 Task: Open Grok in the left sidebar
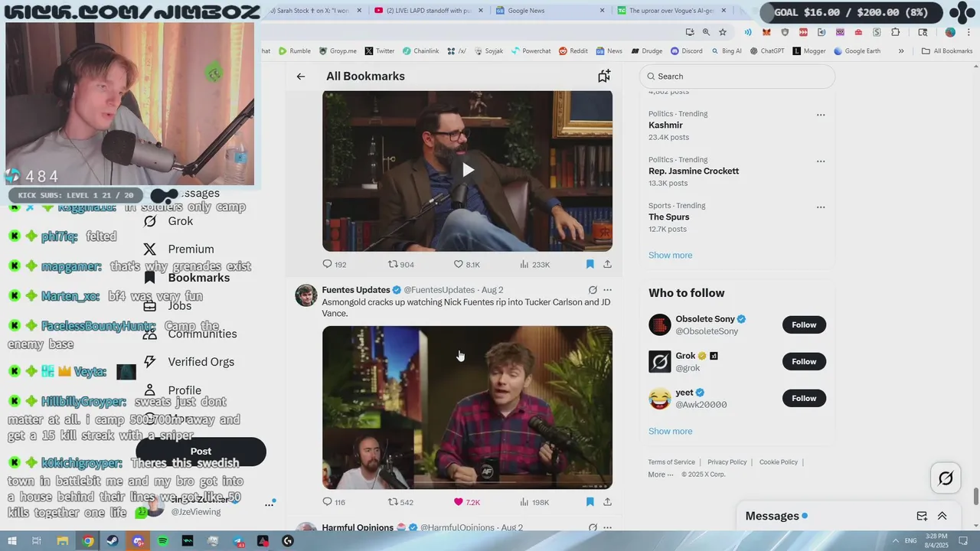[170, 221]
